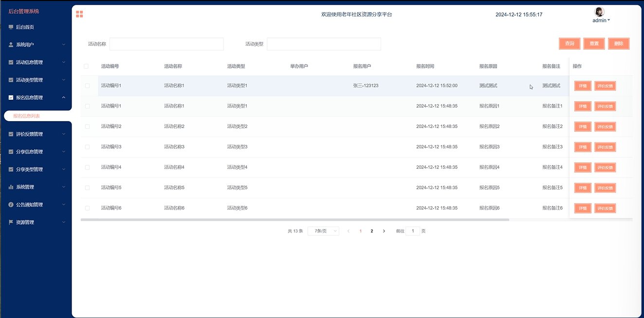644x318 pixels.
Task: Click the 活动类型 search input
Action: click(324, 44)
